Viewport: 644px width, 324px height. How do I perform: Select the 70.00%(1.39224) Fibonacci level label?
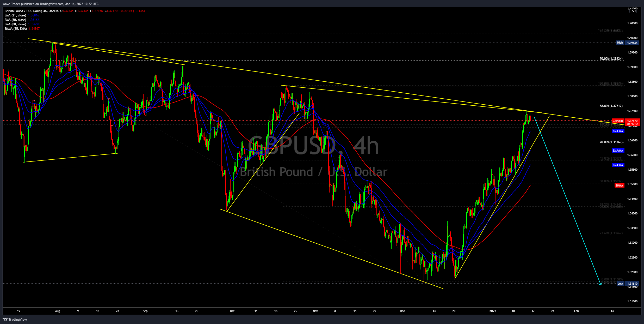[x=611, y=59]
